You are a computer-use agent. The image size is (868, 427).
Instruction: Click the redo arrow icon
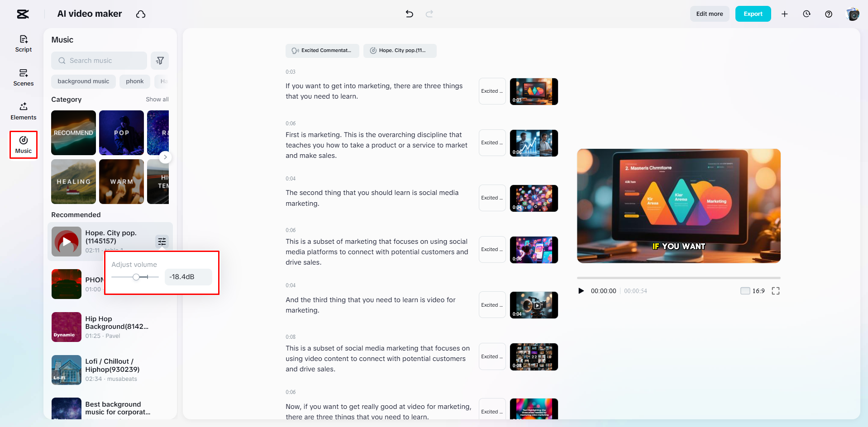pos(429,14)
